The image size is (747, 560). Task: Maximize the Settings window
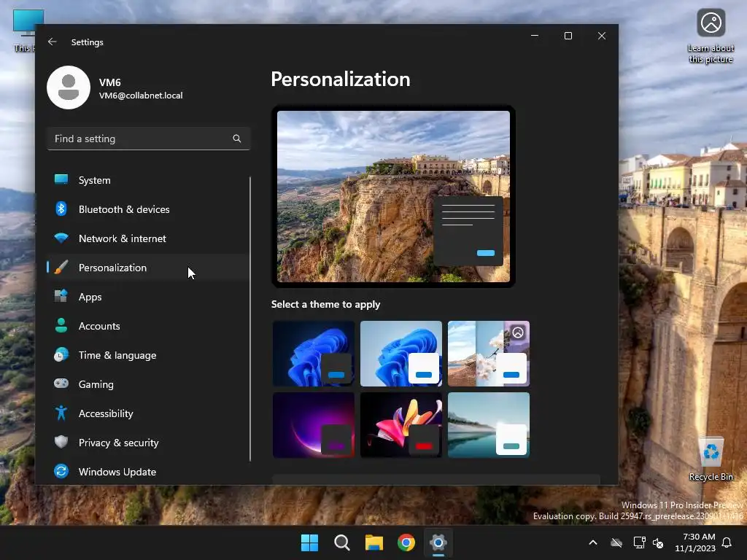point(568,36)
